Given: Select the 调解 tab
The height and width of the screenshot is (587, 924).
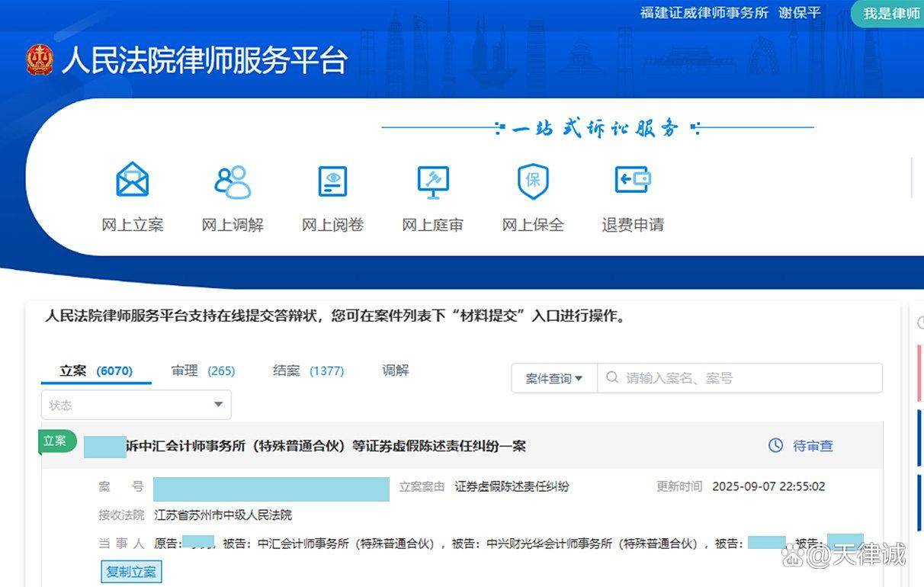Looking at the screenshot, I should tap(394, 370).
